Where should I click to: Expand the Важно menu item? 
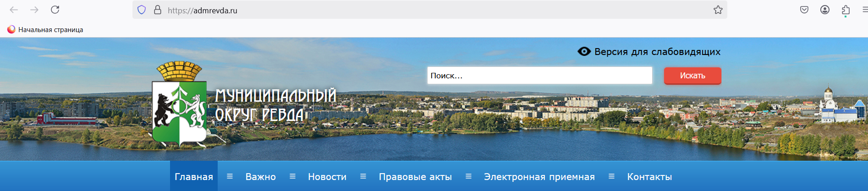pos(260,177)
